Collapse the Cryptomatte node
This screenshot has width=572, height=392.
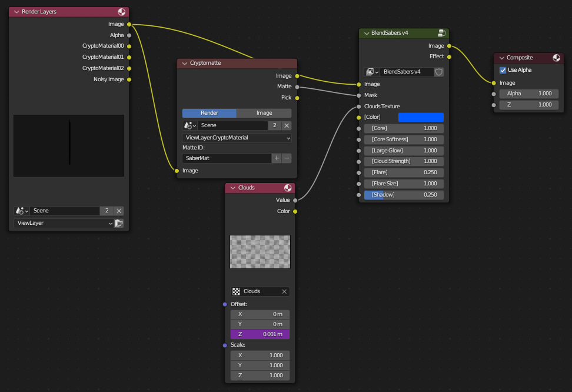point(185,63)
